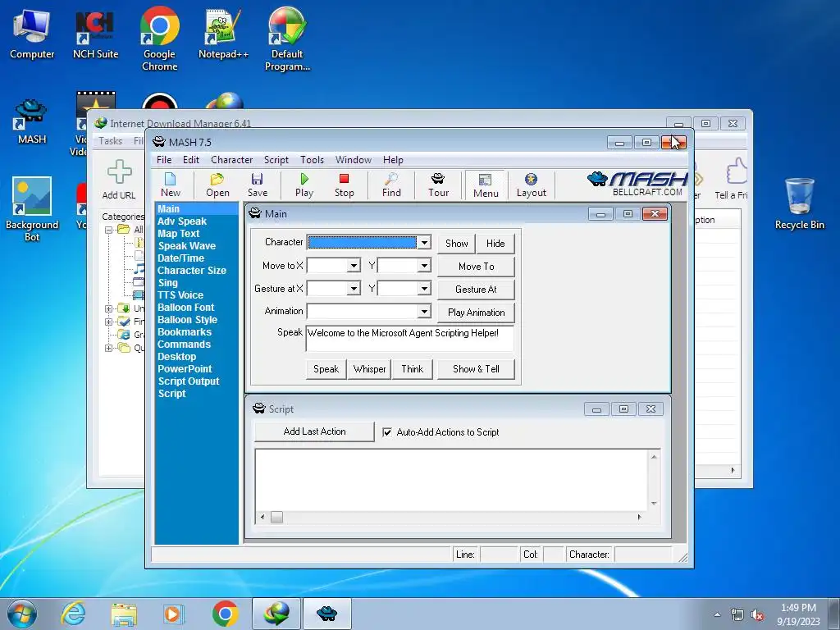Click Chrome icon in the taskbar

(x=225, y=614)
